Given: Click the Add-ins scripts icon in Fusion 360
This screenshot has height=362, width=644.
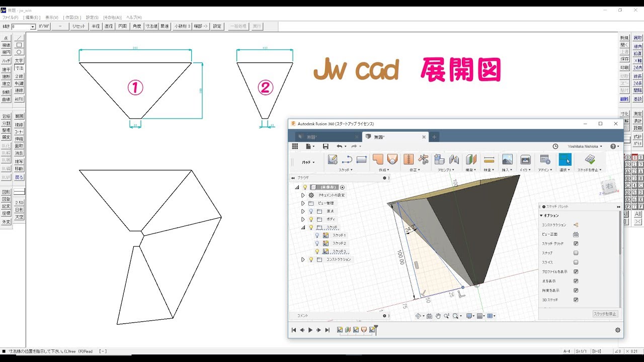Looking at the screenshot, I should (545, 159).
